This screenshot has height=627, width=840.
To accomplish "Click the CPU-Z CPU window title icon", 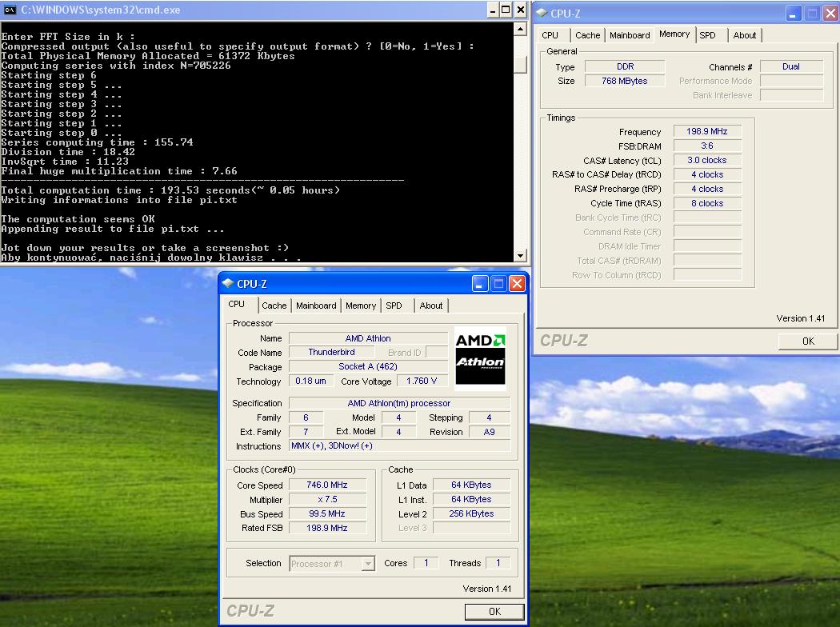I will pos(228,283).
